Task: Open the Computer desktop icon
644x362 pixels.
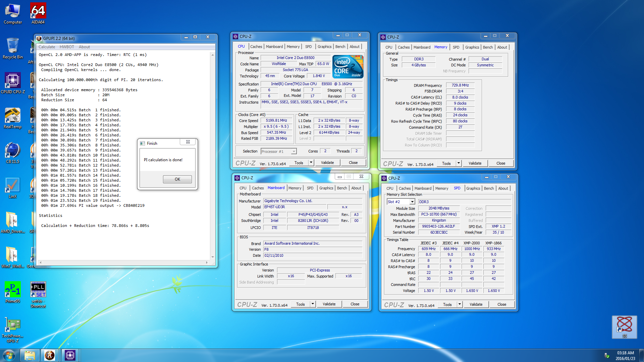Action: click(x=13, y=14)
